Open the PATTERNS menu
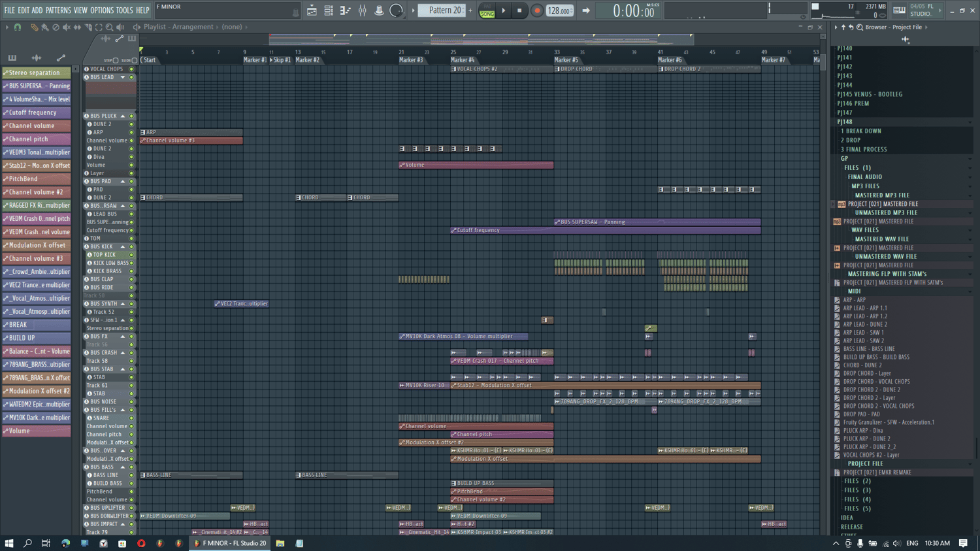This screenshot has height=551, width=980. click(58, 10)
